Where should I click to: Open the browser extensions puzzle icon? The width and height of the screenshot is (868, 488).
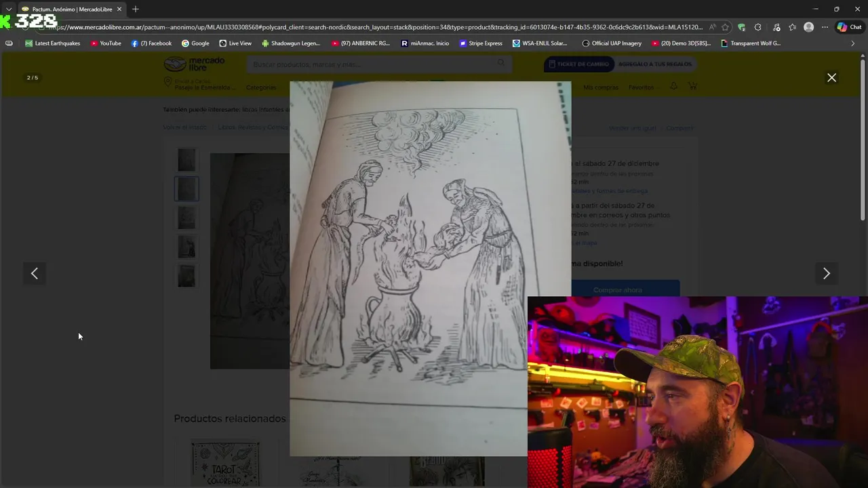757,27
